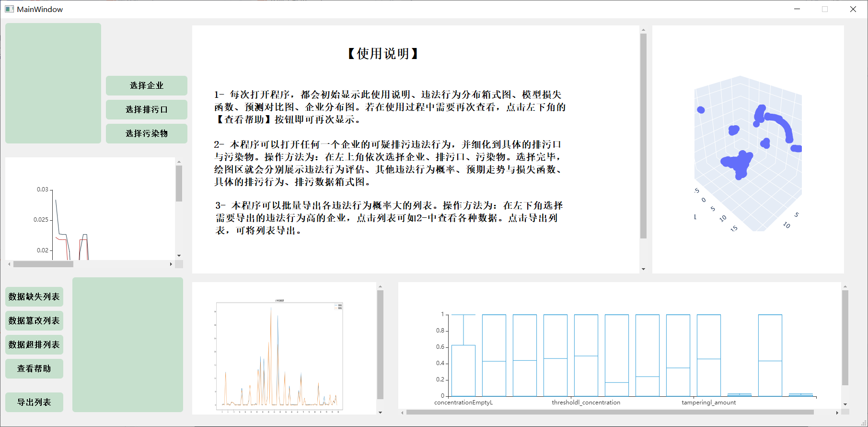Click the 【使用说明】 heading
Image resolution: width=868 pixels, height=427 pixels.
click(383, 53)
